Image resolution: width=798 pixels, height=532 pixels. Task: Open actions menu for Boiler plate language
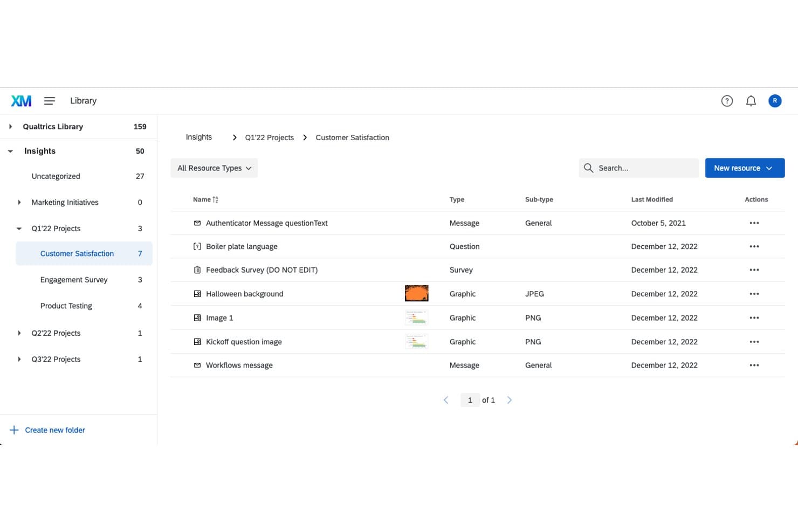pos(754,246)
